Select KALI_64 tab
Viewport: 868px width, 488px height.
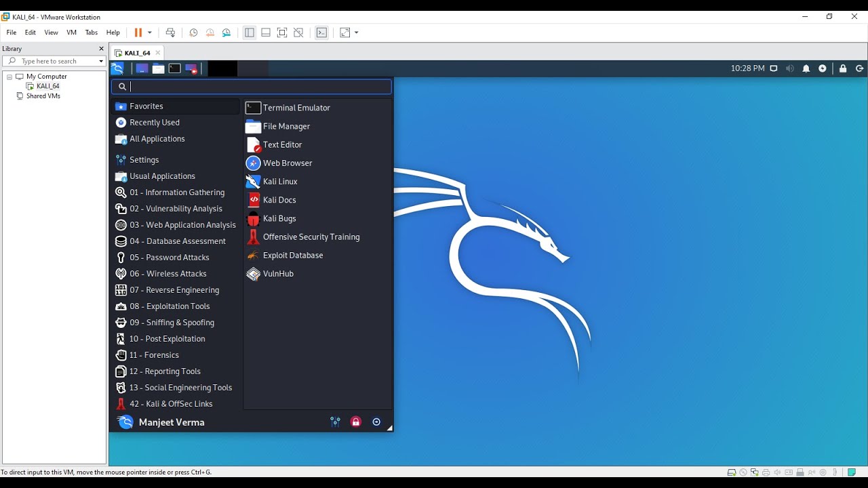pos(137,53)
